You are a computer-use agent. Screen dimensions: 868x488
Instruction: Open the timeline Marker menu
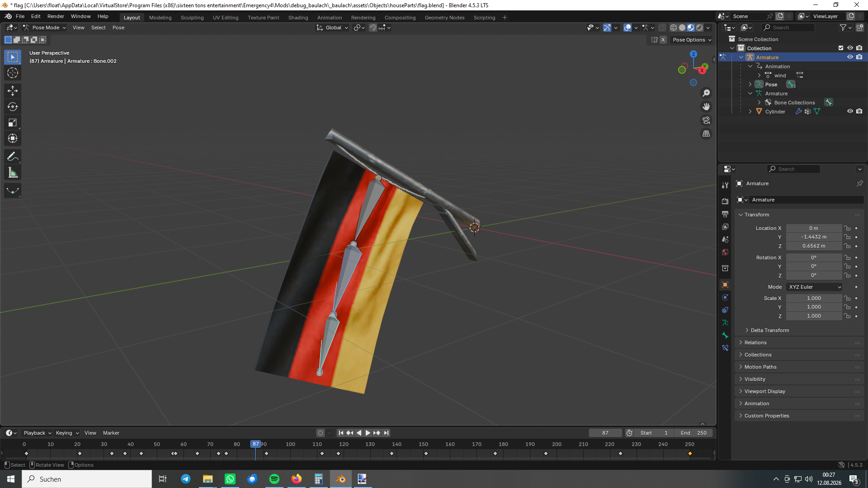111,433
